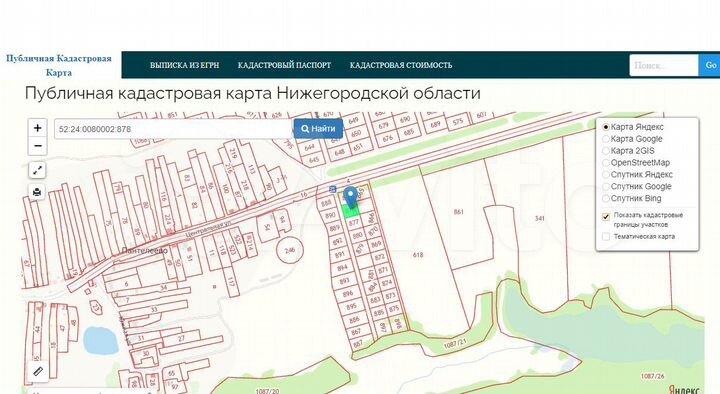This screenshot has height=394, width=720.
Task: Click parcel labeled 877
Action: 354,223
